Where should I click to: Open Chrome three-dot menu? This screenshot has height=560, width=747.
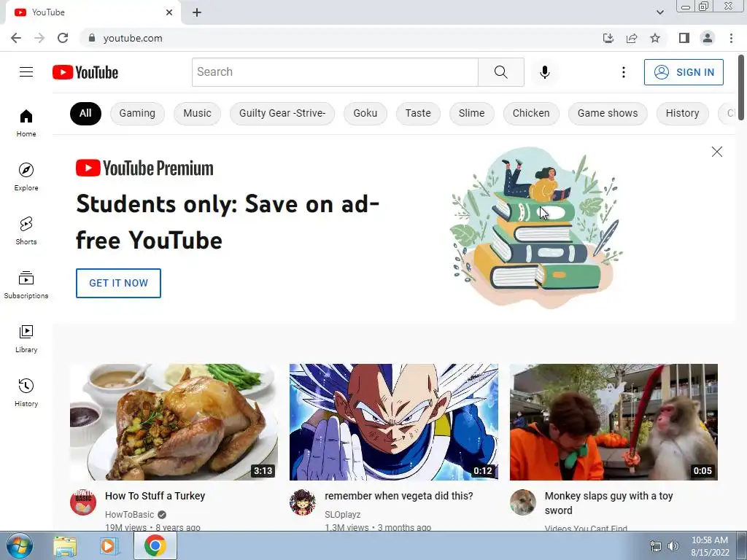click(x=731, y=38)
